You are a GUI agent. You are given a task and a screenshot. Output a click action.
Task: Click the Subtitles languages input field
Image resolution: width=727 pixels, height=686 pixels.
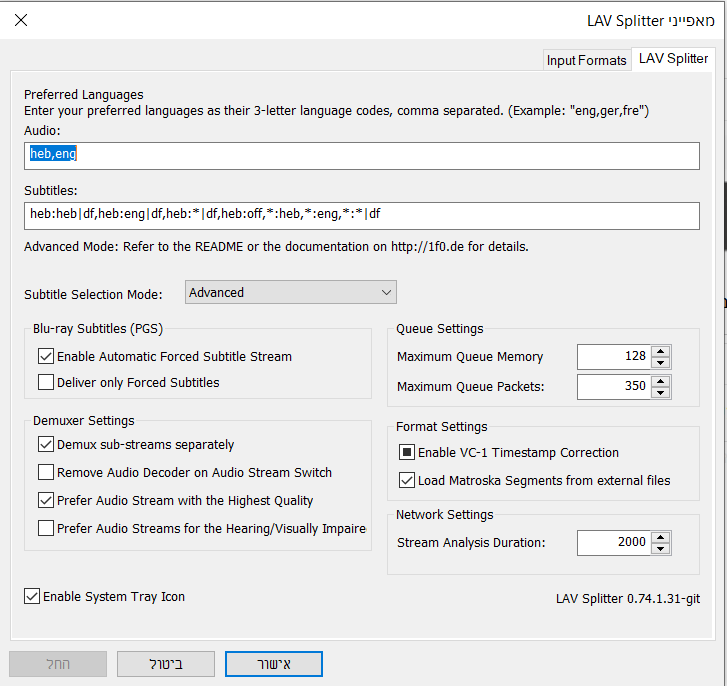coord(362,216)
